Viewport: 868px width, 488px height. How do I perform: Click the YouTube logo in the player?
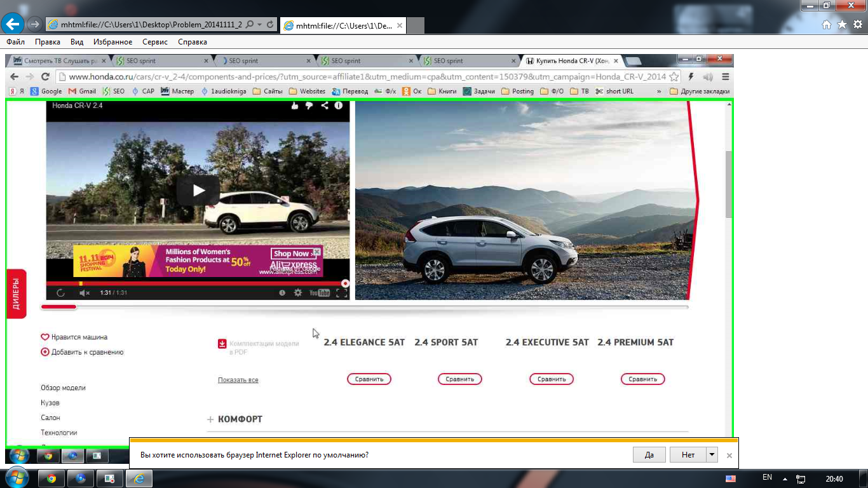pos(320,293)
